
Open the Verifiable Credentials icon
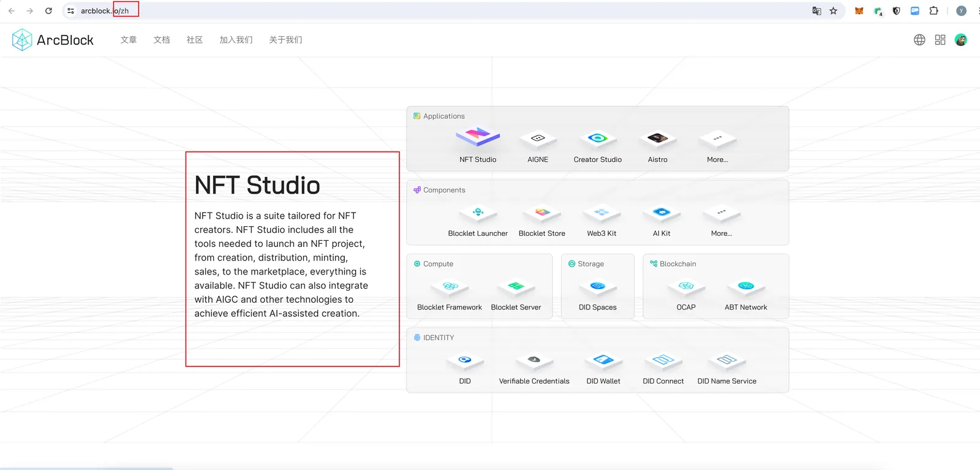[x=534, y=360]
